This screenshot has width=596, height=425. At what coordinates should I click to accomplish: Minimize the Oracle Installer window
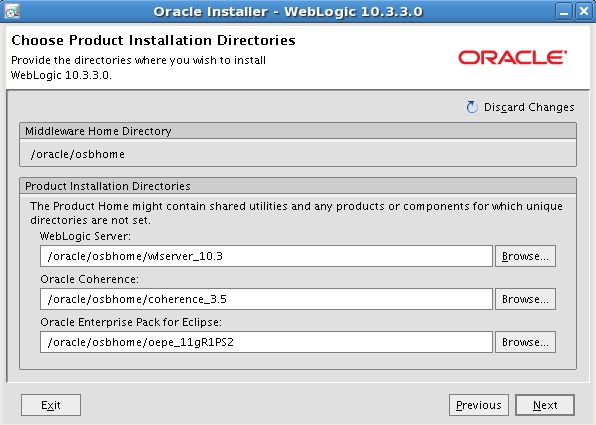[x=564, y=11]
